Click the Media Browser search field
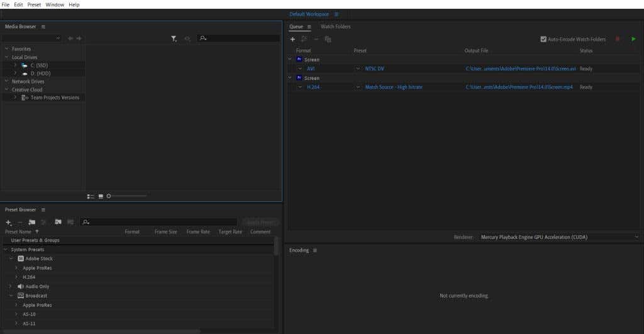 pyautogui.click(x=238, y=38)
